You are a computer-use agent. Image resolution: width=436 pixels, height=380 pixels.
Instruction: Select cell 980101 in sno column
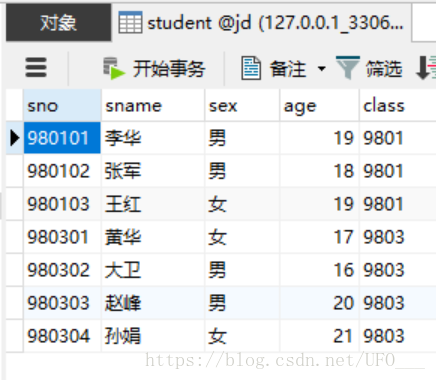click(x=62, y=138)
